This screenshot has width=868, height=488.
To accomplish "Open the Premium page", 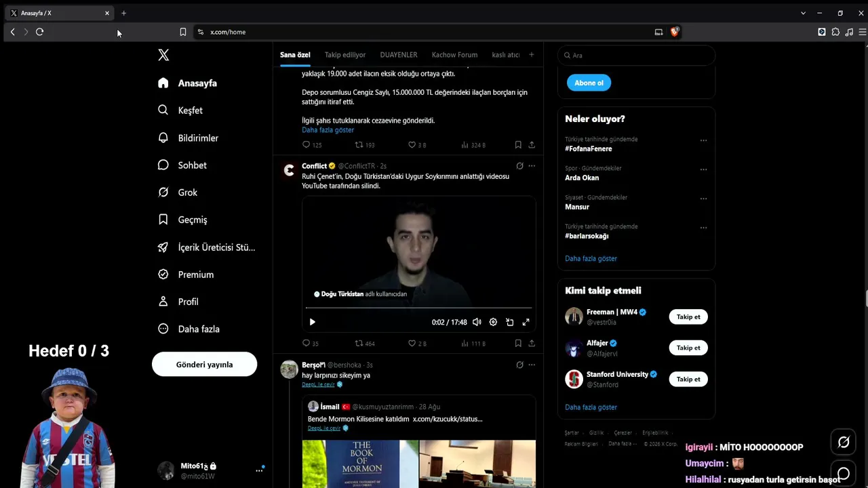I will click(x=186, y=274).
